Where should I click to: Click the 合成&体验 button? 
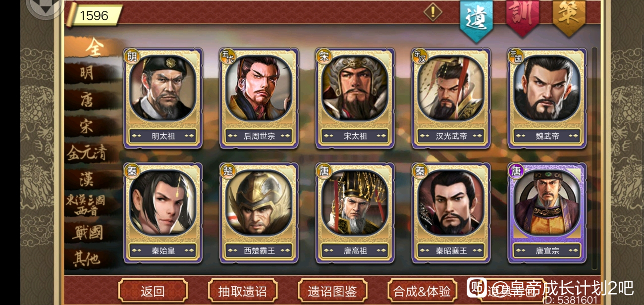point(422,291)
